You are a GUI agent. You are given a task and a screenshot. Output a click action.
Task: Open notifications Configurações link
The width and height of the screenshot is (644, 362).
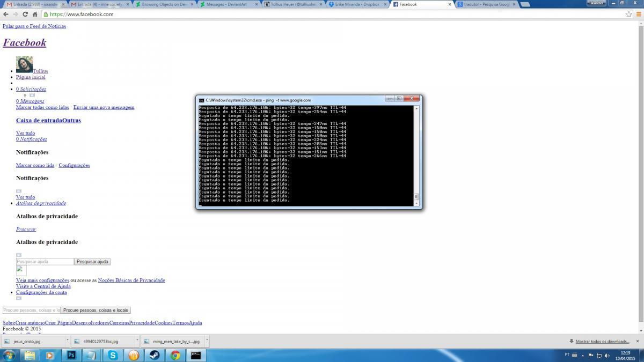(74, 166)
